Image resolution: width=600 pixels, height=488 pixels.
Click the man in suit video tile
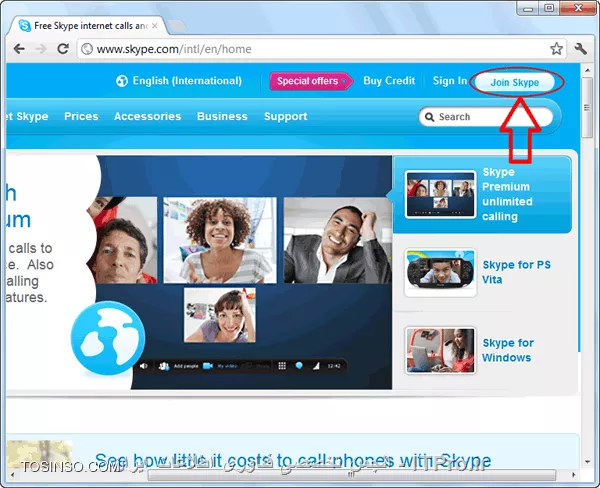(338, 240)
